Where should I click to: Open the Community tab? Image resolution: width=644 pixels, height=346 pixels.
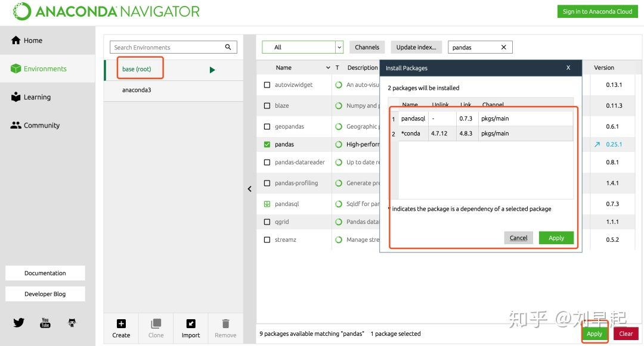coord(48,126)
